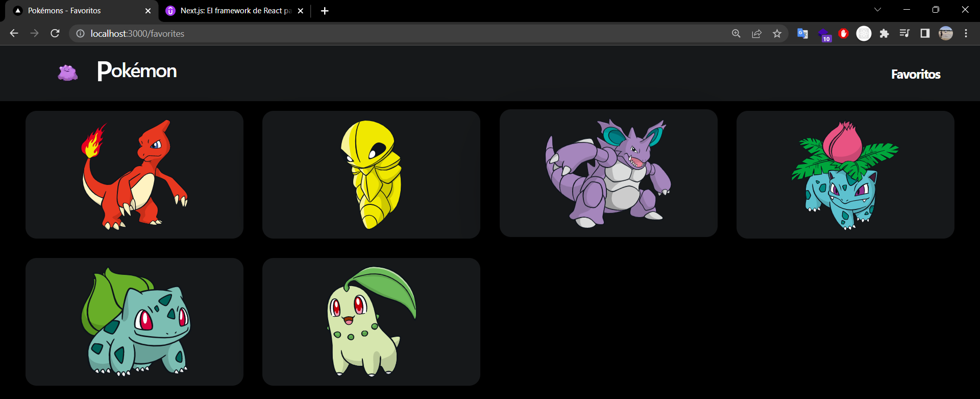Open the red hand blocker extension
The width and height of the screenshot is (980, 399).
[844, 33]
